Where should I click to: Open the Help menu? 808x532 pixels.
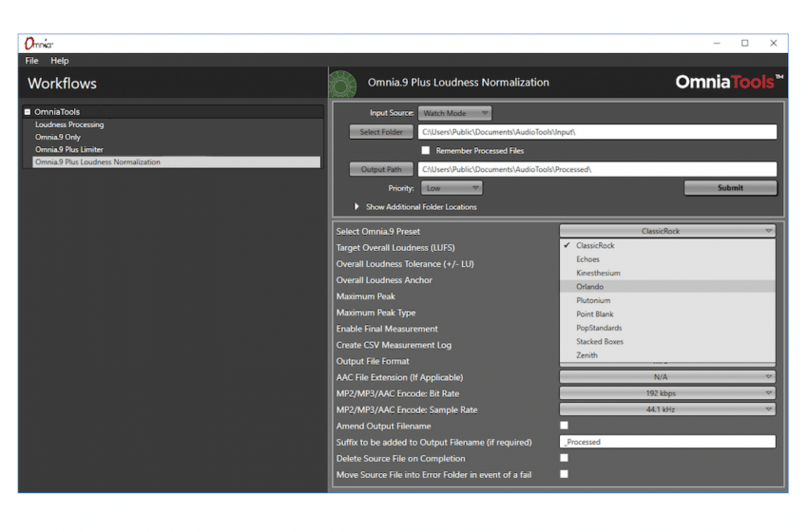59,61
